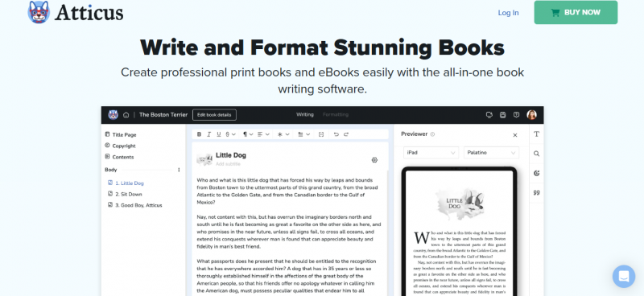
Task: Click the page break icon in toolbar
Action: click(x=321, y=134)
